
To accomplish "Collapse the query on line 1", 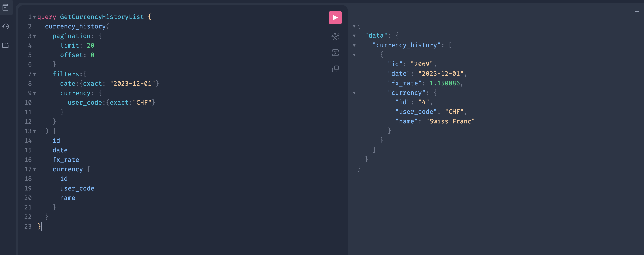I will pos(35,17).
